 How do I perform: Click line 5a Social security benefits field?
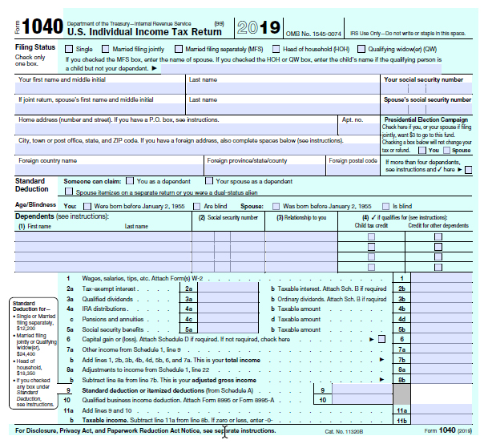[228, 329]
